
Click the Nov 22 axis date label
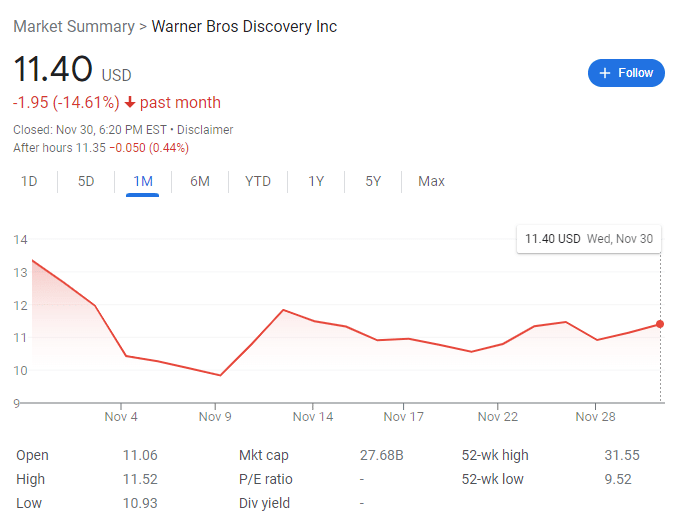[x=498, y=417]
